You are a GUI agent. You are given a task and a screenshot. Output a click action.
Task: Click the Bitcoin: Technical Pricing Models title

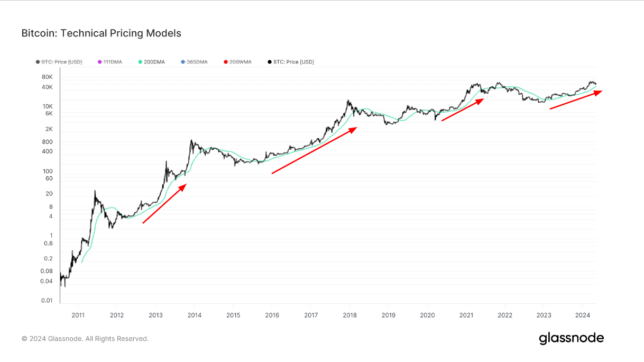(101, 33)
